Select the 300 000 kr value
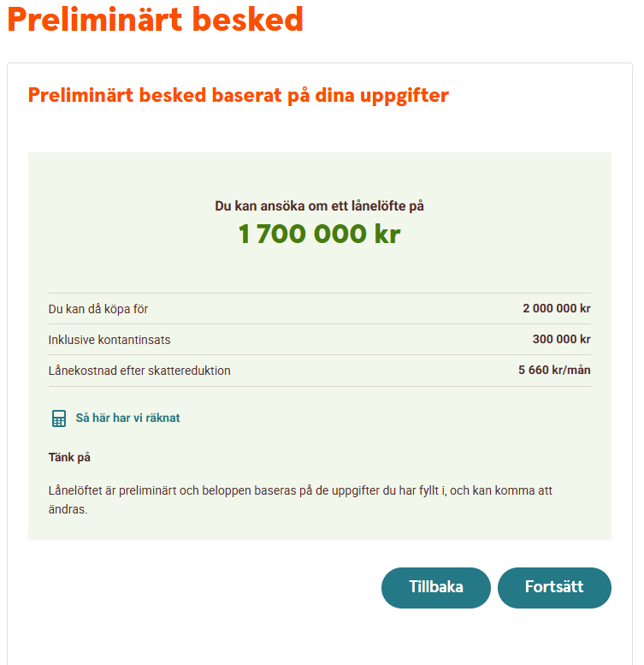The height and width of the screenshot is (665, 644). 561,340
